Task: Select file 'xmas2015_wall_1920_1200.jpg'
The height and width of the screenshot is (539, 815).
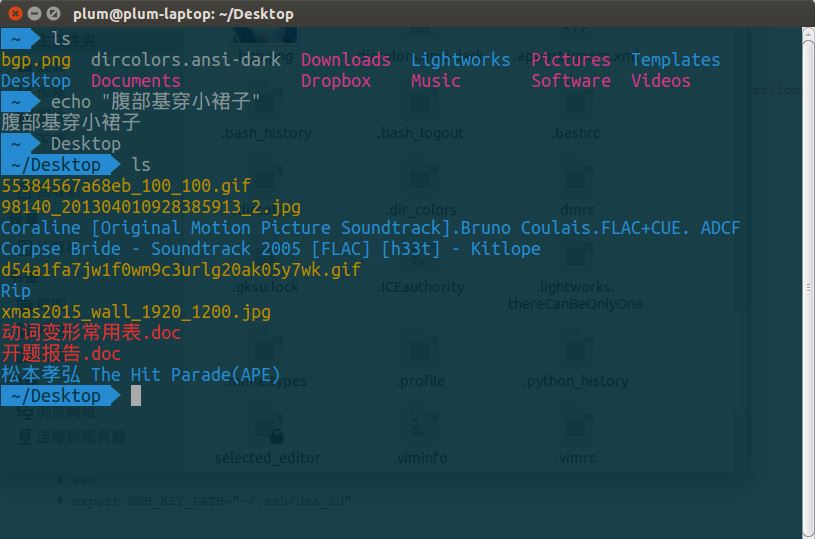Action: [x=136, y=312]
